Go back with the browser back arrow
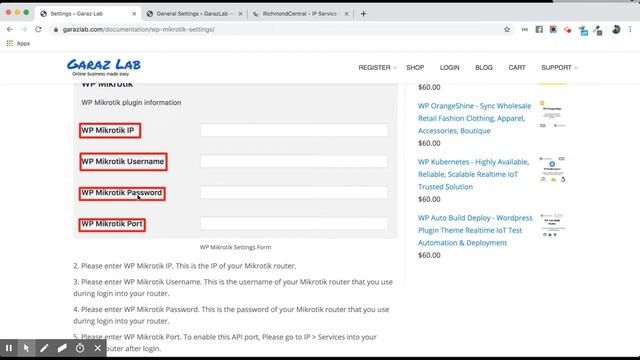Viewport: 640px width, 360px height. 10,29
